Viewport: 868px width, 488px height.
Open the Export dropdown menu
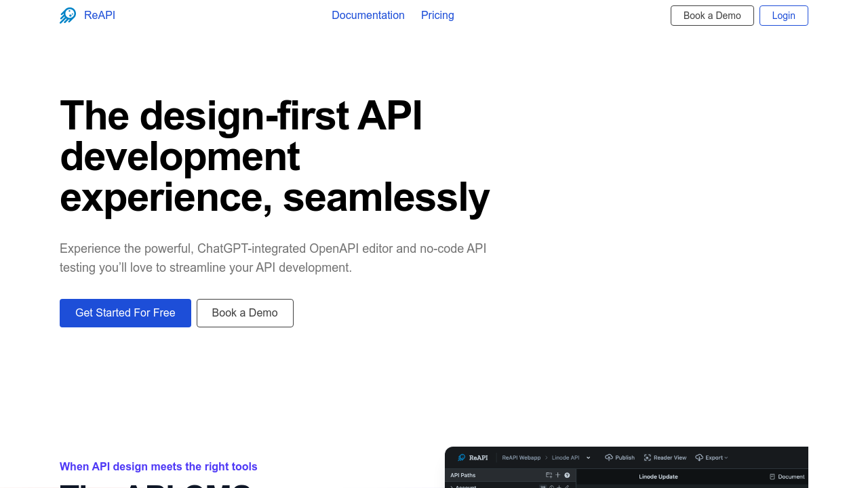pyautogui.click(x=711, y=457)
